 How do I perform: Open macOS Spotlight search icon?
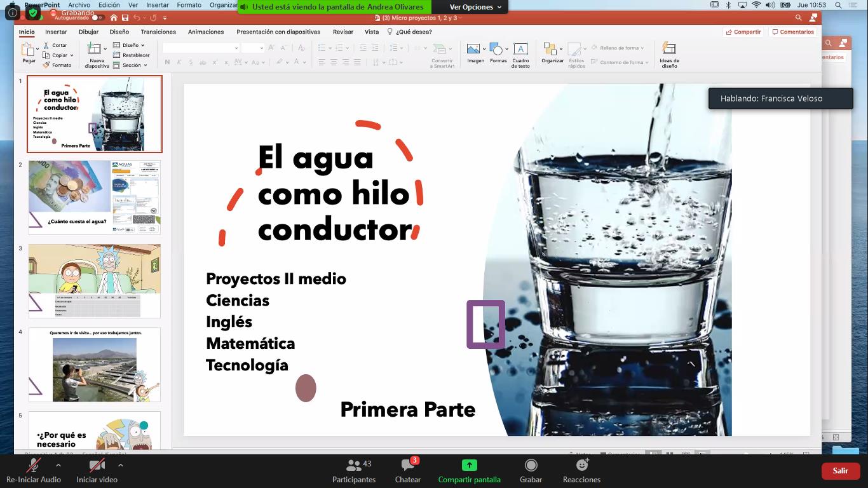(839, 5)
